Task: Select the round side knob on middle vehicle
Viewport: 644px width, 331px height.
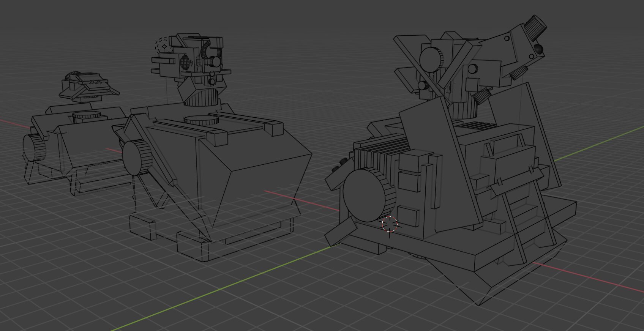Action: click(x=137, y=158)
